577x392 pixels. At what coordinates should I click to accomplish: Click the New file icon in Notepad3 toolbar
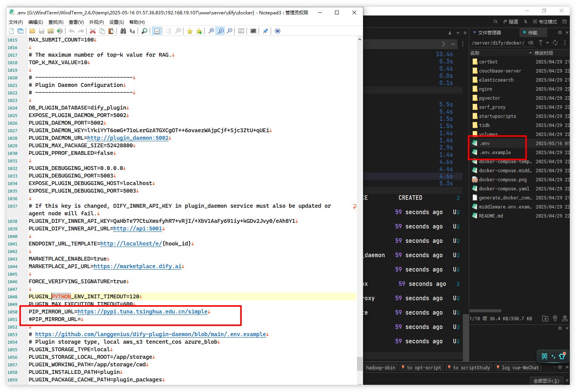11,31
